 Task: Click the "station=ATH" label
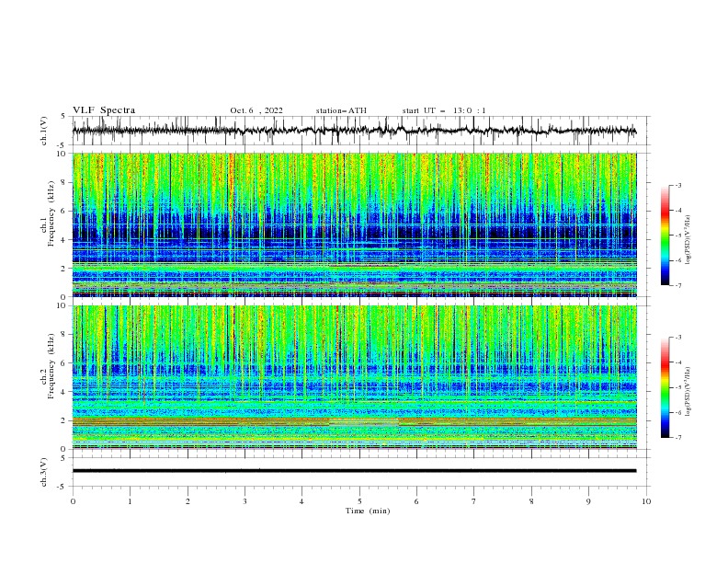pyautogui.click(x=341, y=110)
